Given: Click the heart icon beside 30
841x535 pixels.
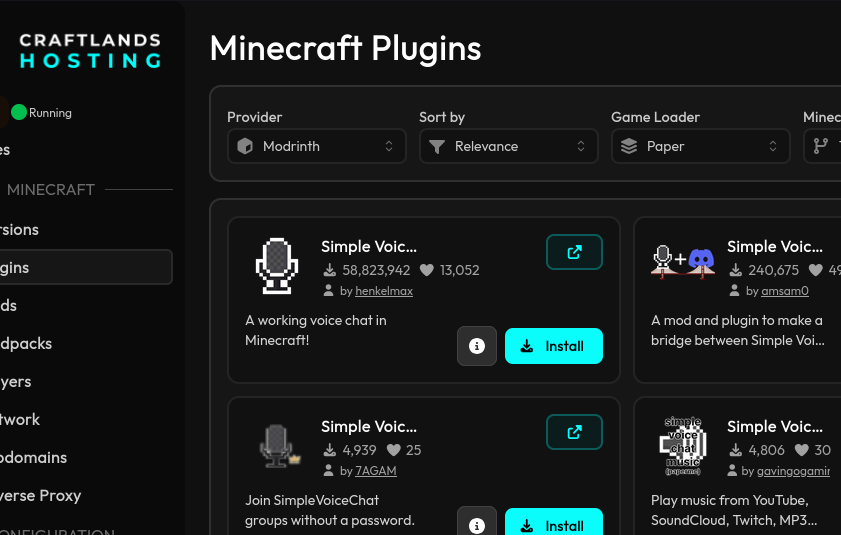Looking at the screenshot, I should pos(802,450).
